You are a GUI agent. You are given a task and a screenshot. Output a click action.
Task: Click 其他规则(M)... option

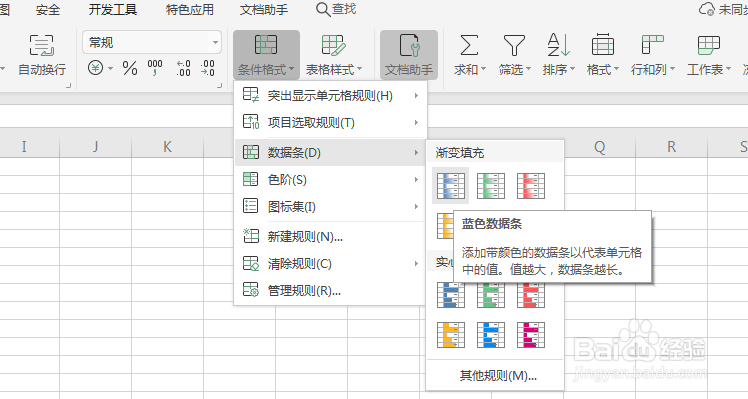[498, 376]
